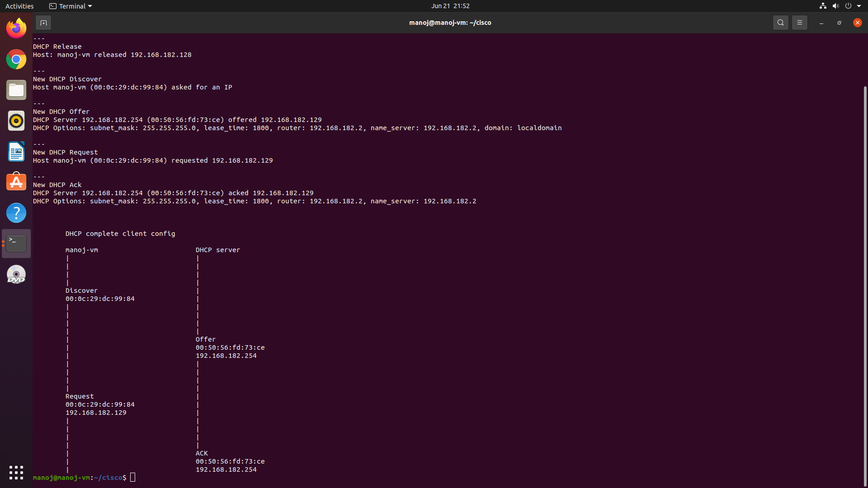Screen dimensions: 868x488
Task: Select the running Terminal in the dock
Action: [x=16, y=243]
